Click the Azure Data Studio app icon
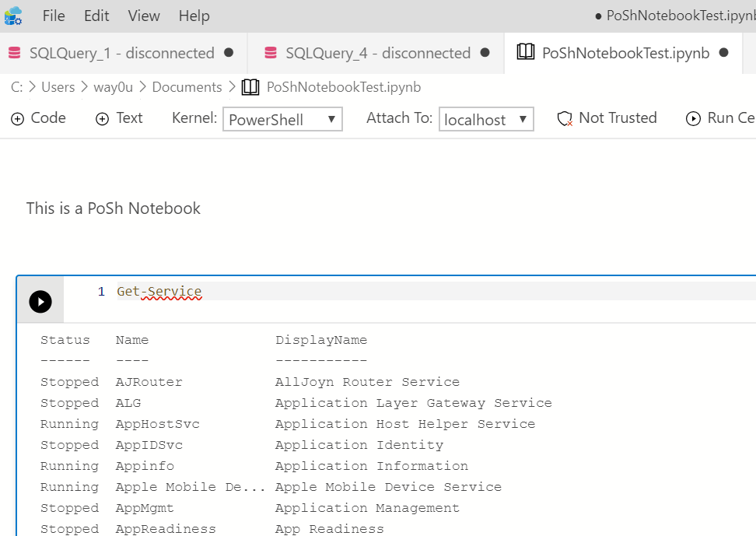 pyautogui.click(x=13, y=16)
